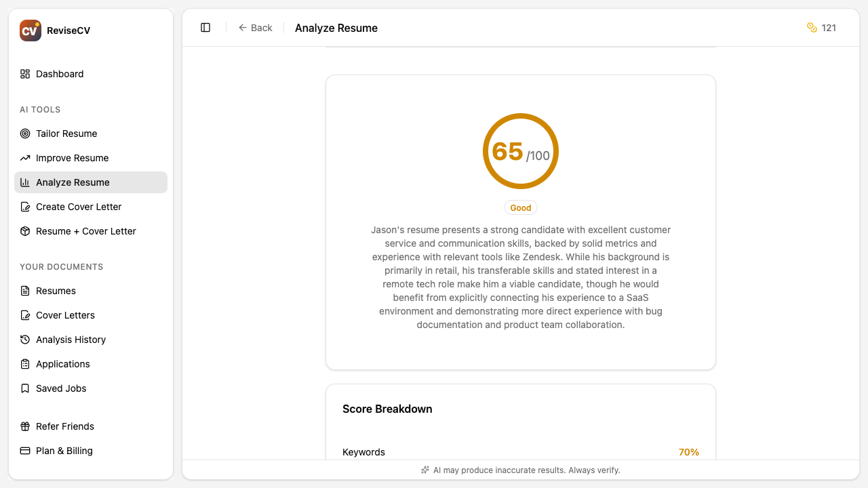Select the Tailor Resume tool icon
The height and width of the screenshot is (488, 868).
(25, 134)
